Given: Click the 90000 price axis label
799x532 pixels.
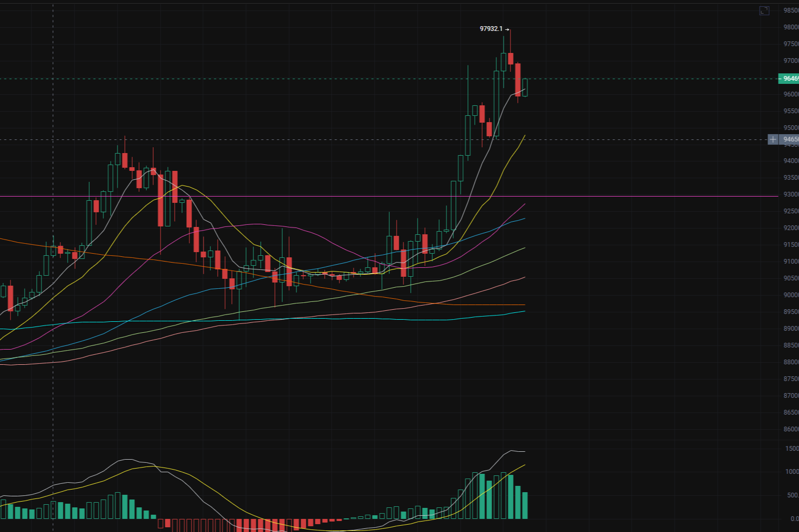Looking at the screenshot, I should (791, 295).
